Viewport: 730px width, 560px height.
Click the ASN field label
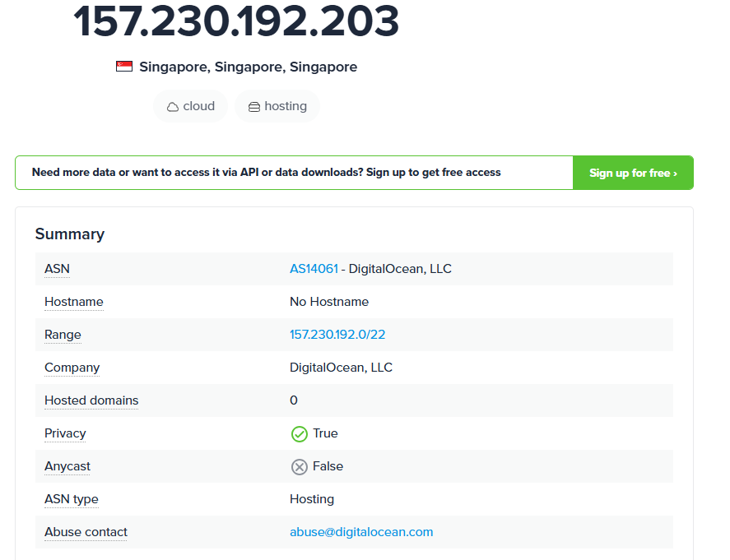pos(58,269)
